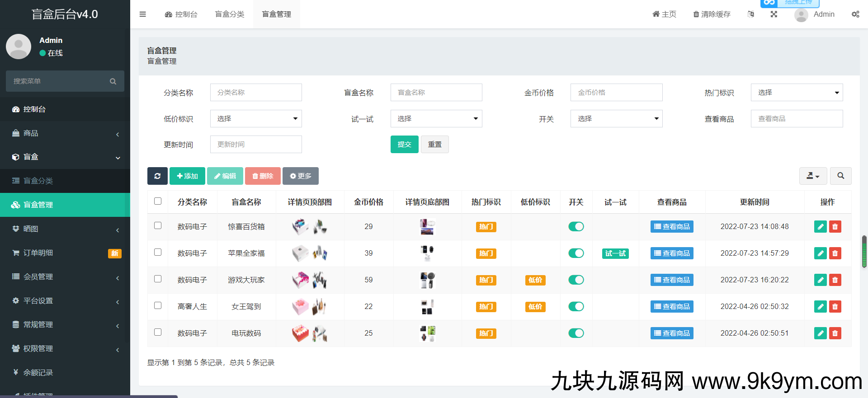Click the page vertical scrollbar handle
868x398 pixels.
[864, 252]
